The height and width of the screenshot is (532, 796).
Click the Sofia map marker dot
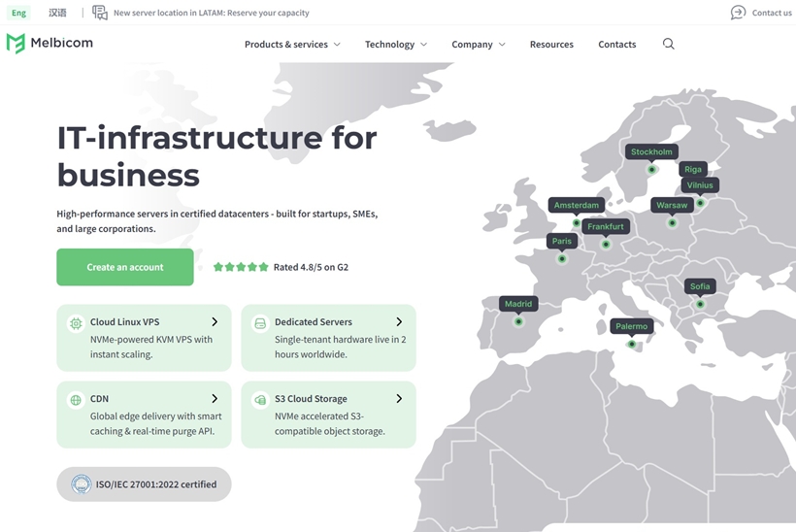700,304
